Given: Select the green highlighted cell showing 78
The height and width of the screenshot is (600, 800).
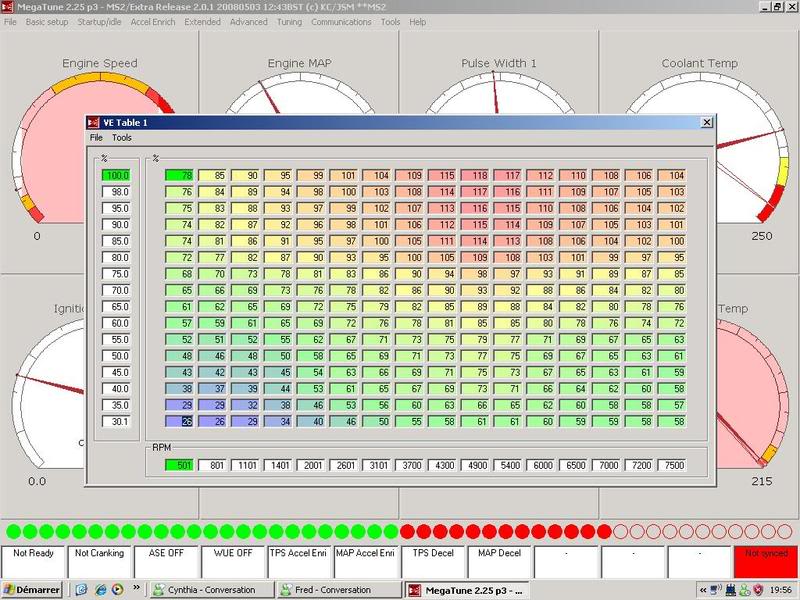Looking at the screenshot, I should pyautogui.click(x=181, y=177).
